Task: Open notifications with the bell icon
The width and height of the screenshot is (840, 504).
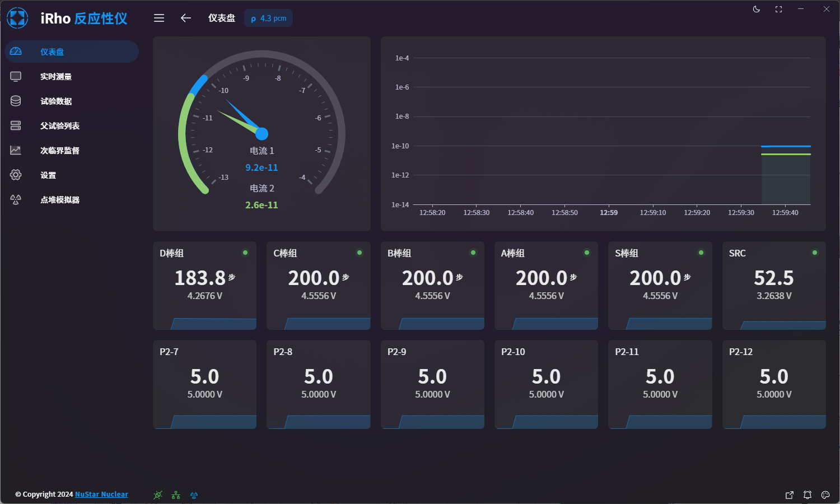Action: [808, 495]
